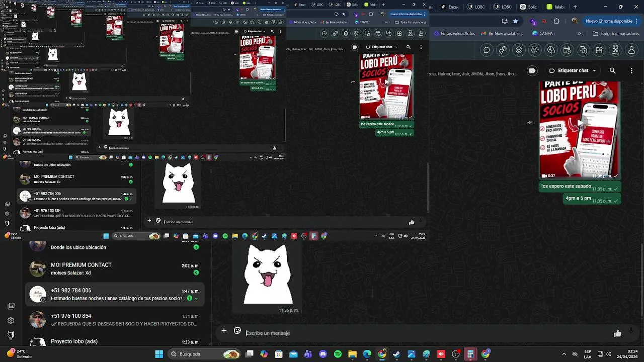The width and height of the screenshot is (644, 362).
Task: Play the largest LOBO PERÚ SOCIOS video
Action: click(579, 123)
